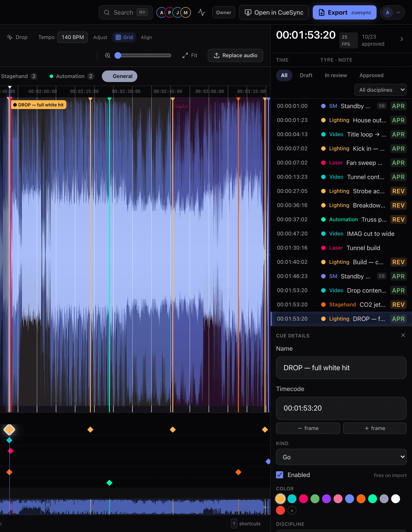Select the Adjust tempo mode
Image resolution: width=412 pixels, height=532 pixels.
coord(100,37)
